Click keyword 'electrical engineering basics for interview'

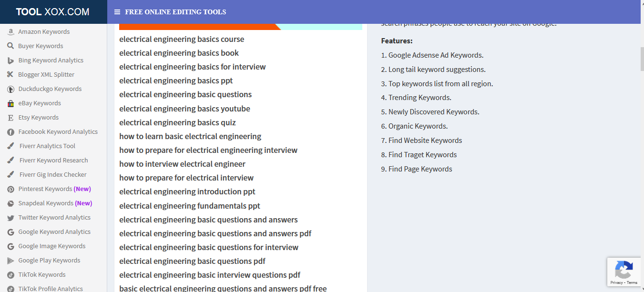point(193,67)
